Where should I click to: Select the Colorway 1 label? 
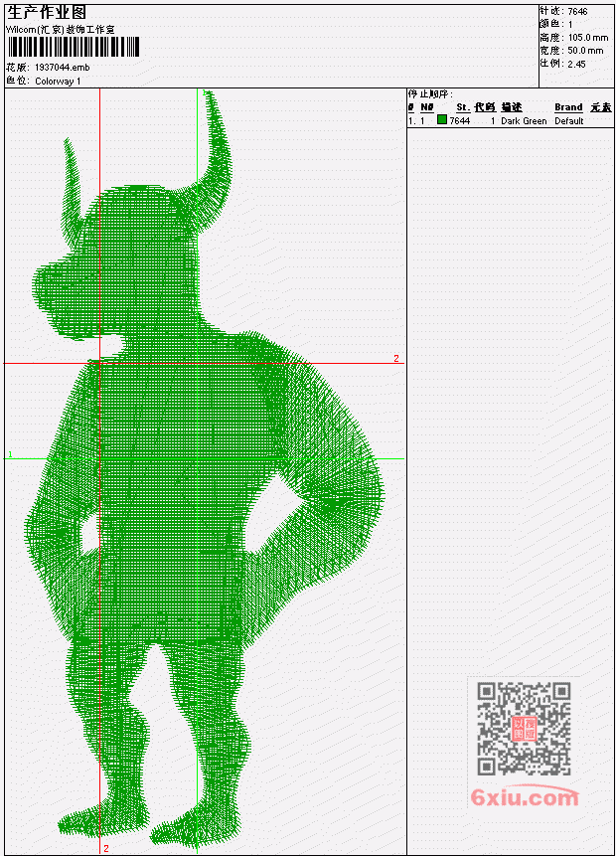(x=58, y=82)
